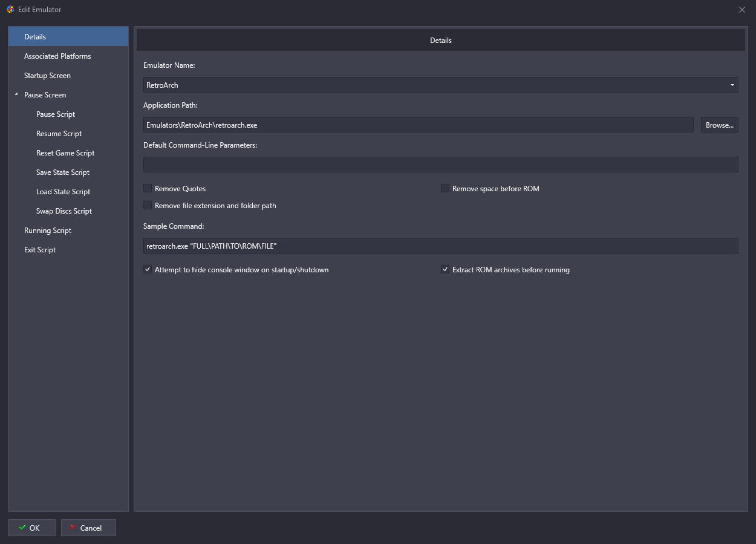Confirm changes with the OK button
The width and height of the screenshot is (756, 544).
(x=32, y=528)
